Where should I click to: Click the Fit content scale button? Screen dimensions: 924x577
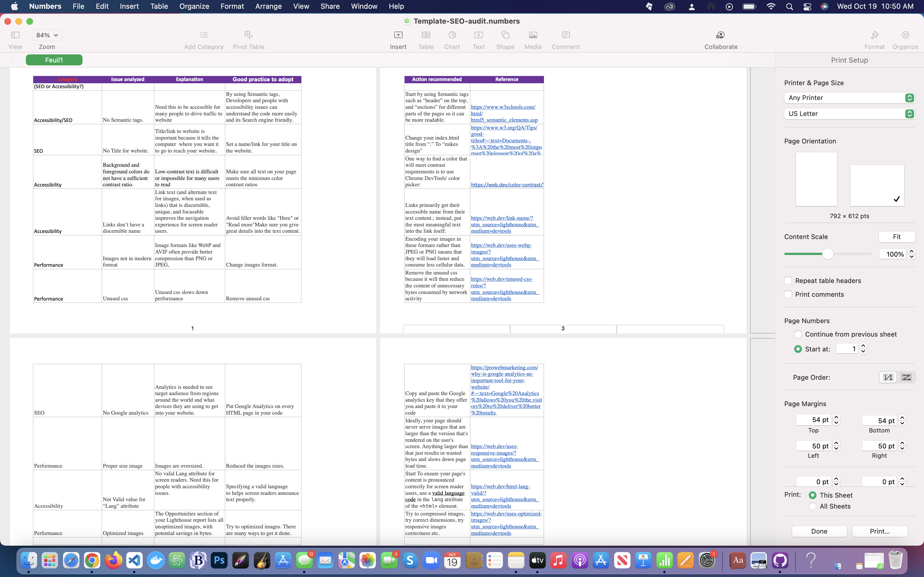click(897, 237)
